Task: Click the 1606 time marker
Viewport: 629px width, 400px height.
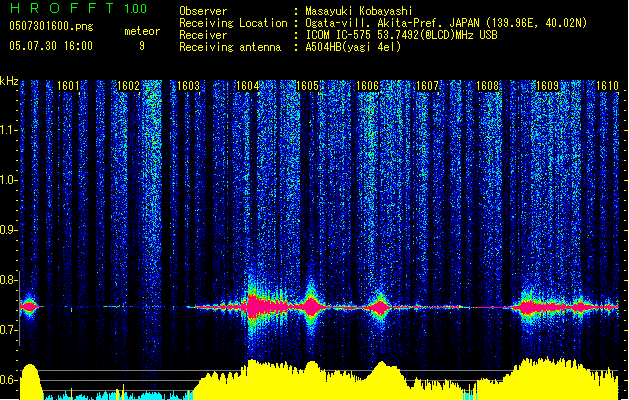Action: pos(368,87)
